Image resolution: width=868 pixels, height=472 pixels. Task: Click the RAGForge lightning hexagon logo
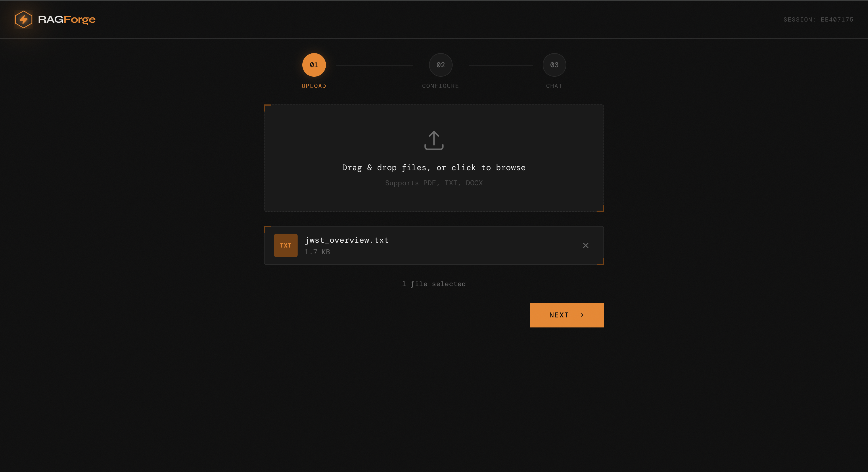(x=23, y=19)
